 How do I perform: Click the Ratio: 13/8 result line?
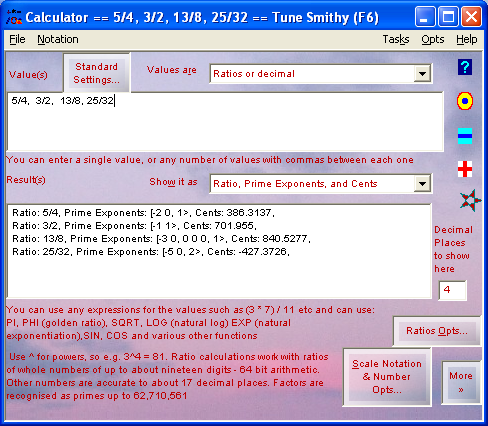[x=161, y=239]
